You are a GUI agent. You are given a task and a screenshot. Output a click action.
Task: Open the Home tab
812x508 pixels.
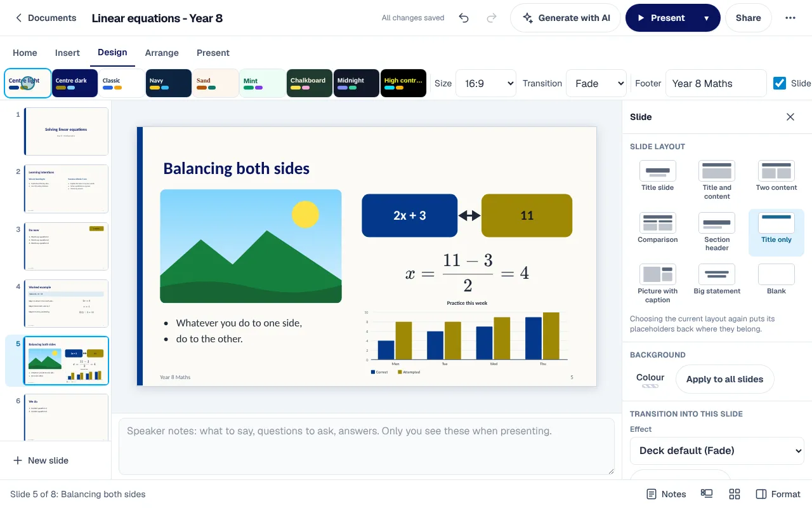25,53
